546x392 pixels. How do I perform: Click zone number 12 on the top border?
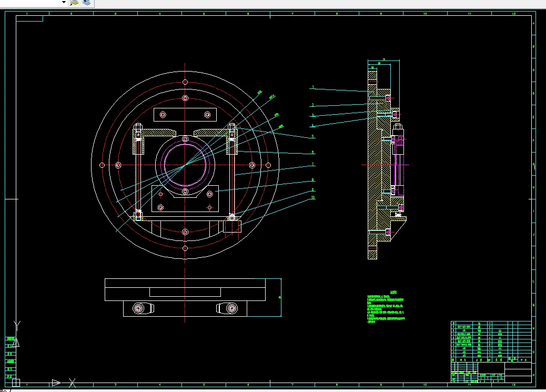(513, 14)
